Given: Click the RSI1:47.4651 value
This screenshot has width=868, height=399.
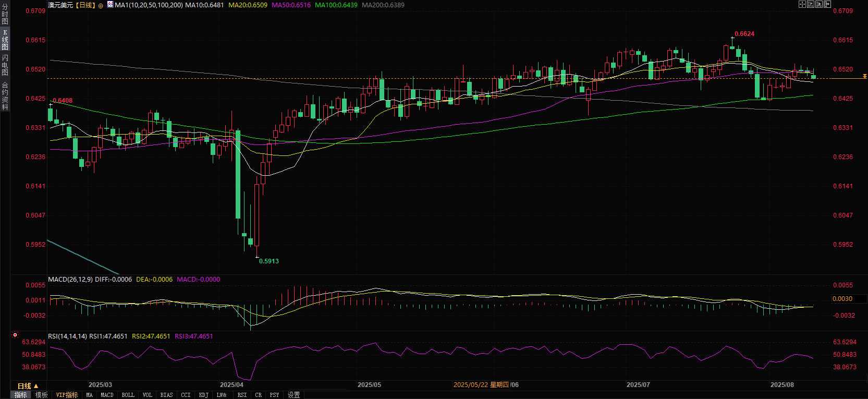Looking at the screenshot, I should (x=108, y=336).
